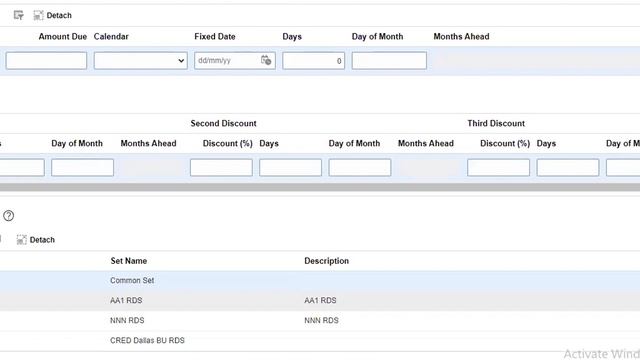This screenshot has width=640, height=360.
Task: Select the NNN RDS set name
Action: (127, 320)
